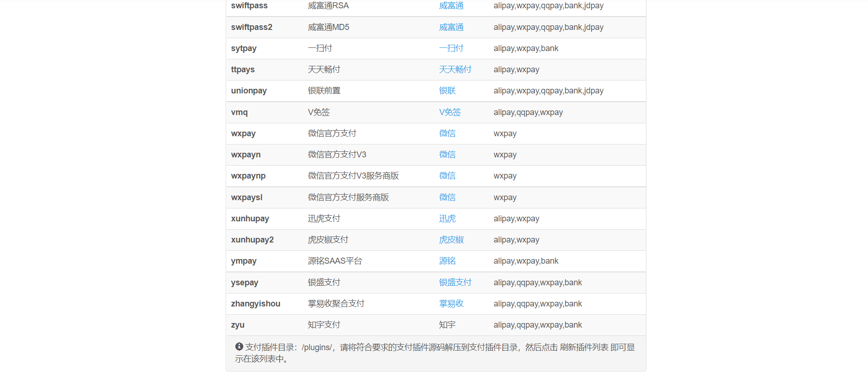Select the zhangyishou plugin name
868x375 pixels.
click(256, 304)
